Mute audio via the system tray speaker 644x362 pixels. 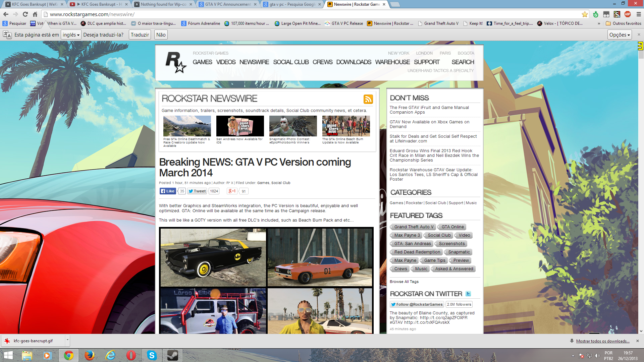coord(598,355)
